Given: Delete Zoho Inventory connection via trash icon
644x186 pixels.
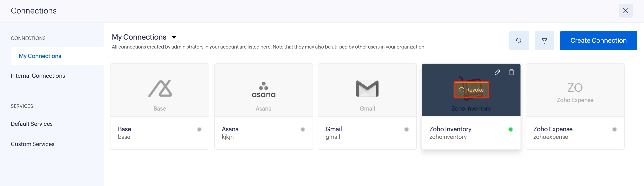Looking at the screenshot, I should pos(511,72).
